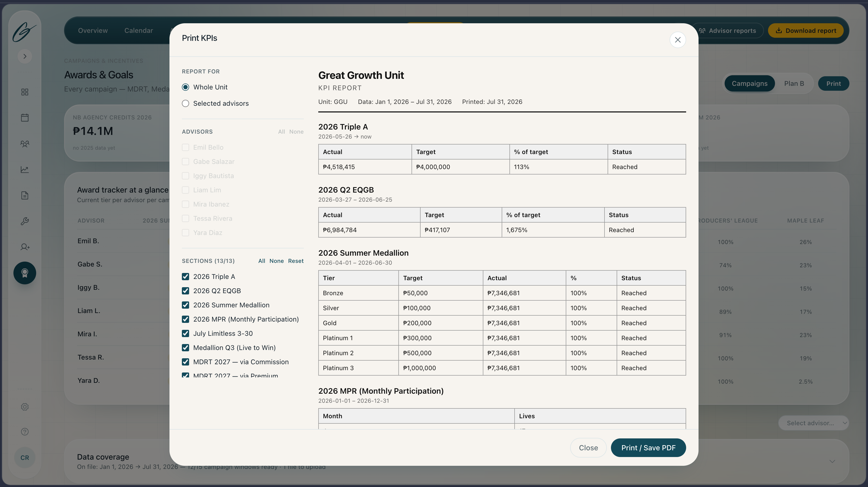Uncheck Medallion Q3 (Live to Win) section

(185, 347)
